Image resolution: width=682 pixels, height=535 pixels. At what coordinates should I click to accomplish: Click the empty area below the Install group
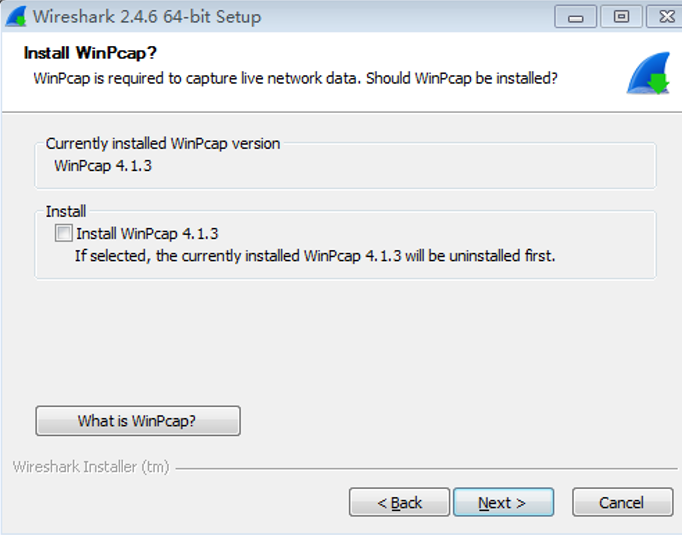[344, 339]
